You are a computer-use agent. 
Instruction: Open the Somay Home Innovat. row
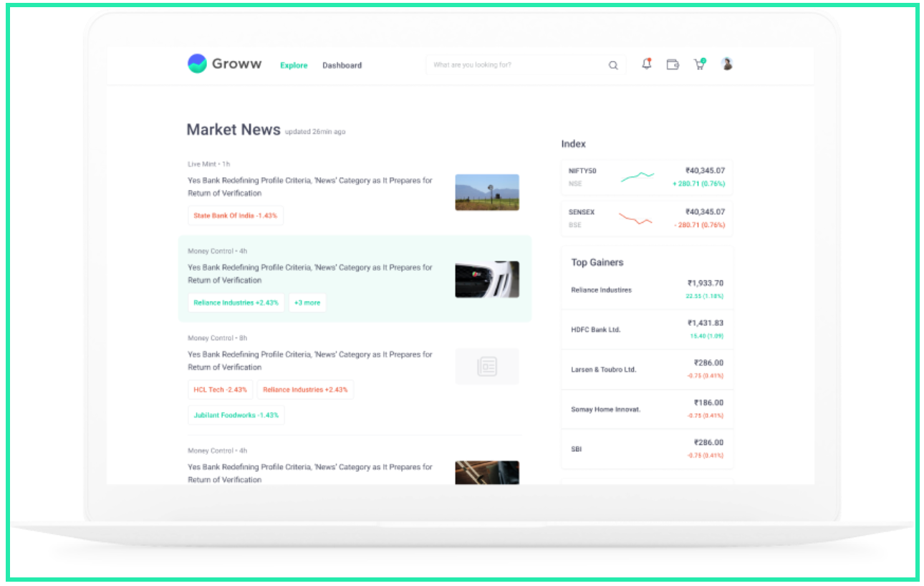tap(647, 409)
